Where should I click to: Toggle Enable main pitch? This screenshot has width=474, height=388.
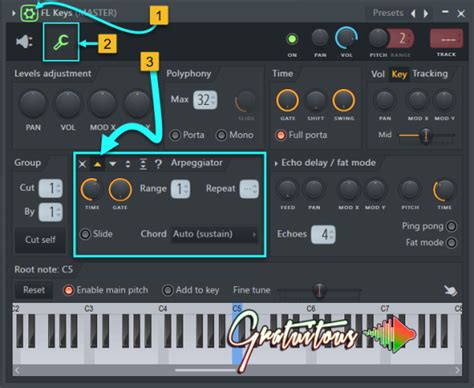tap(68, 290)
